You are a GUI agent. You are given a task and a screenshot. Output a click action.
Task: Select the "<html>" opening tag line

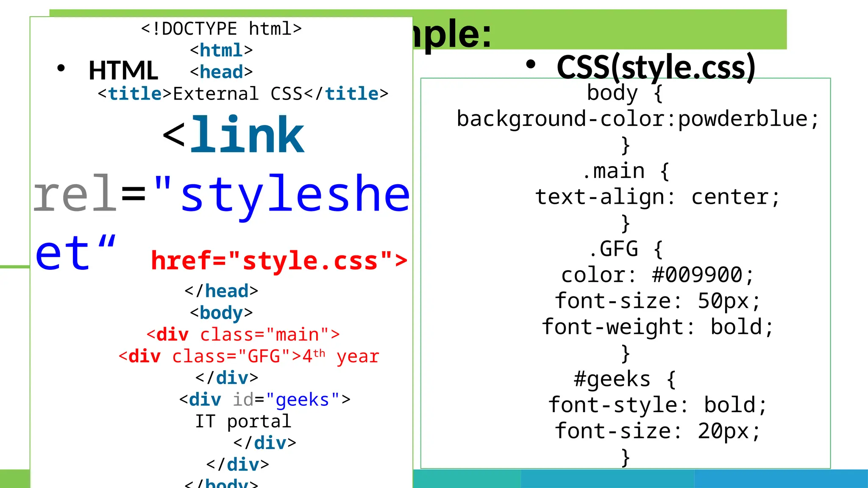pyautogui.click(x=221, y=50)
